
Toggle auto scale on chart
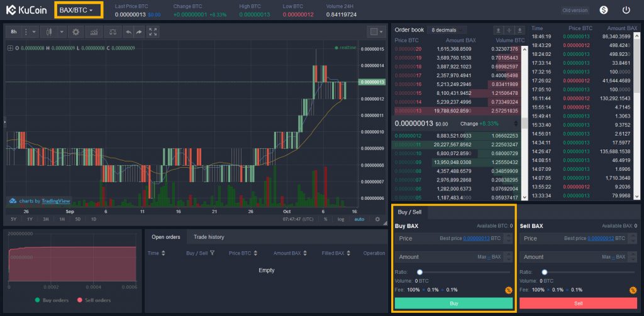click(x=359, y=219)
